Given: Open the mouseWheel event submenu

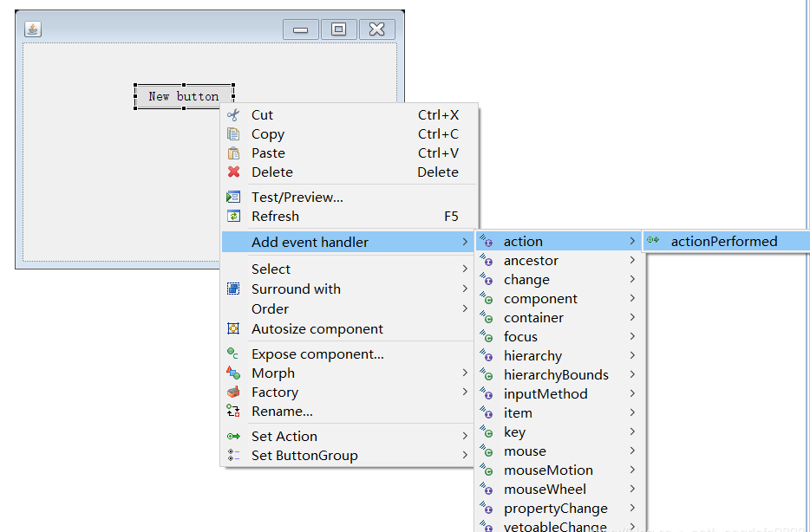Looking at the screenshot, I should click(560, 490).
